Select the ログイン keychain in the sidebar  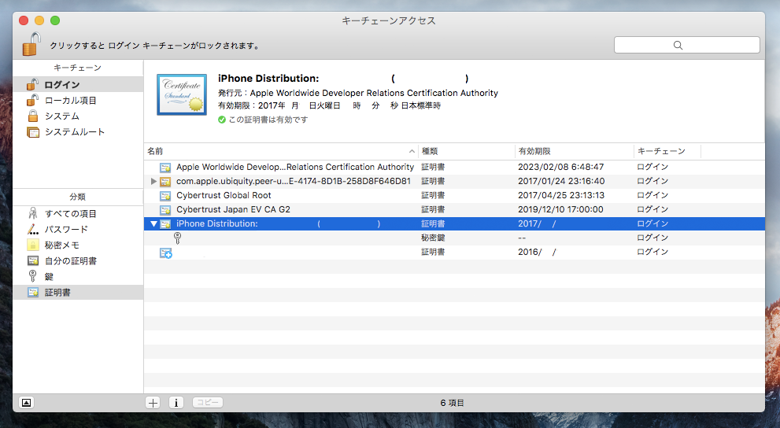click(78, 84)
